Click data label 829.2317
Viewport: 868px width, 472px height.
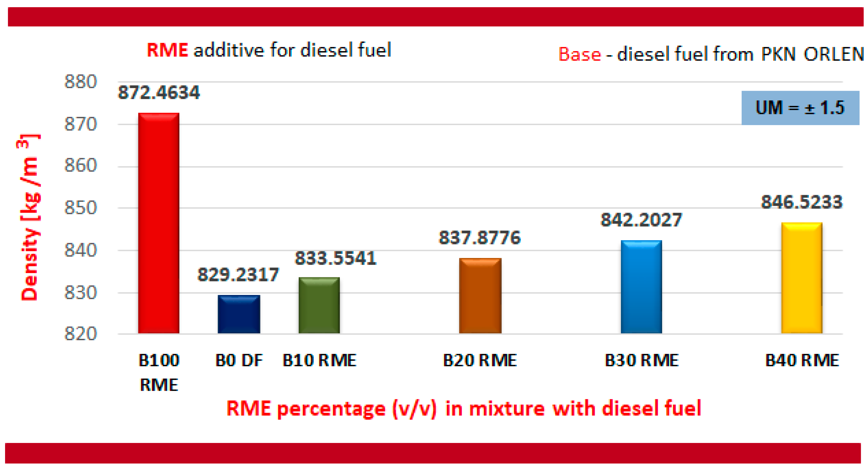click(238, 274)
